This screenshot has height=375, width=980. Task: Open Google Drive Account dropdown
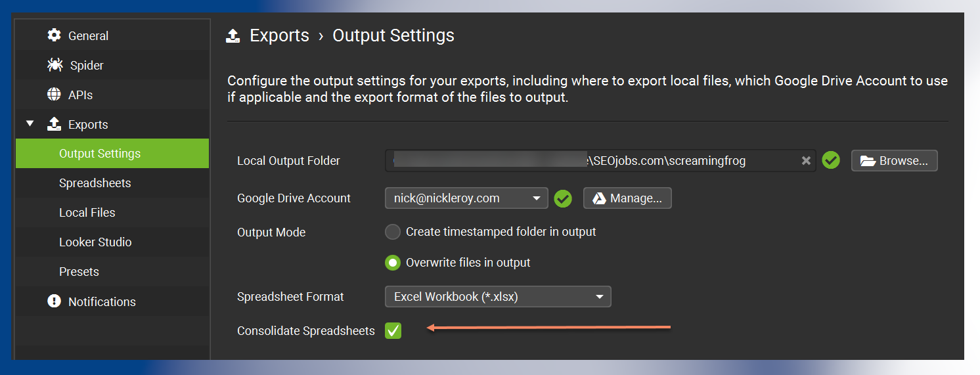[466, 198]
